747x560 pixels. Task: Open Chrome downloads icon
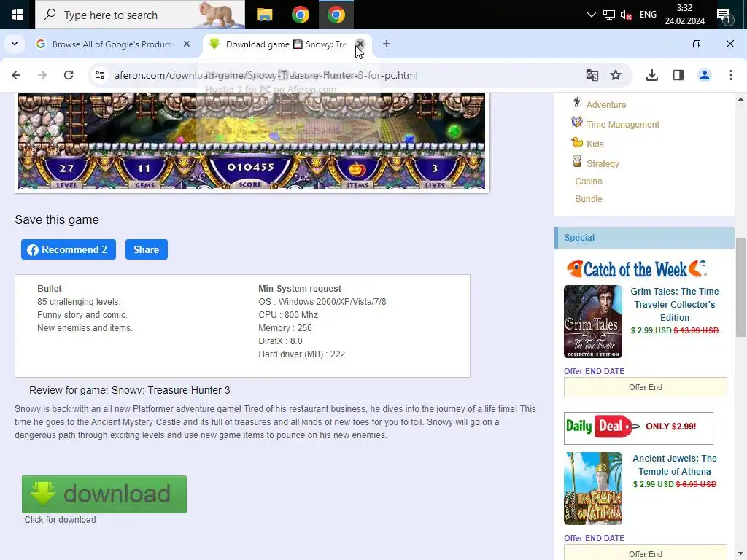(651, 75)
